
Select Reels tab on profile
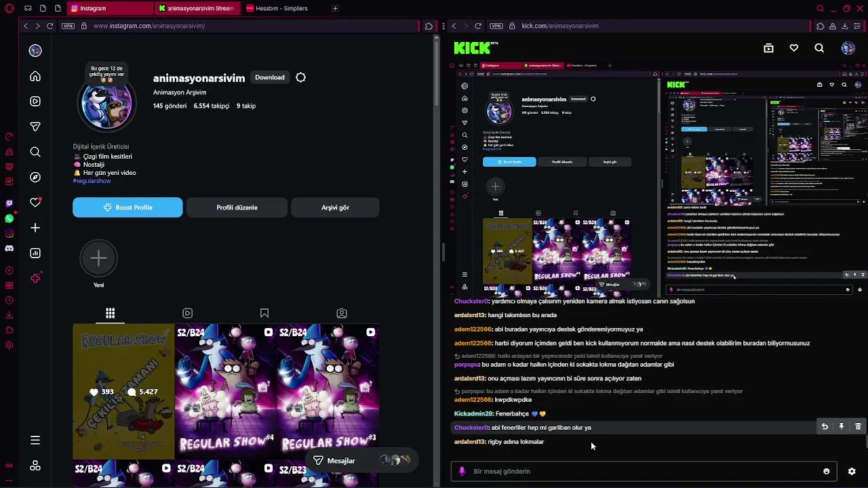click(187, 313)
